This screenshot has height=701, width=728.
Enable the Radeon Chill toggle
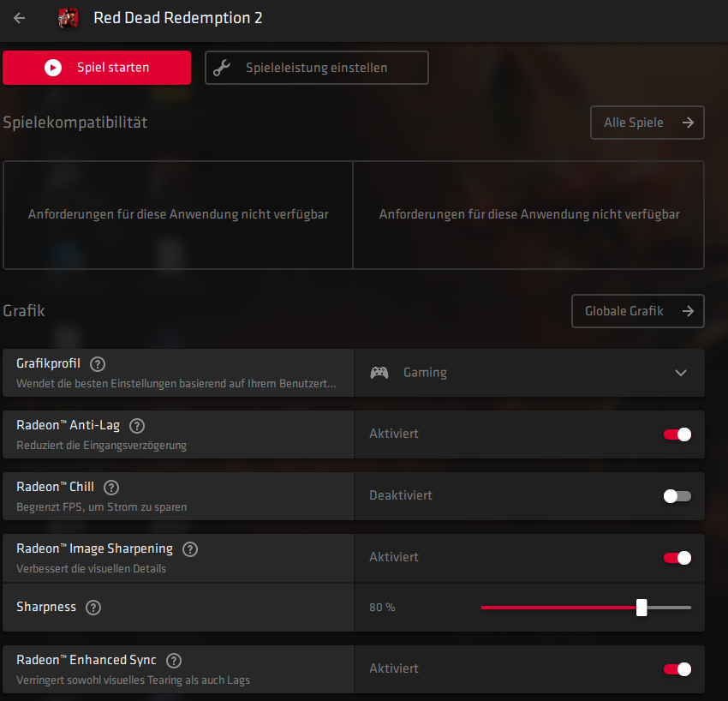[677, 496]
